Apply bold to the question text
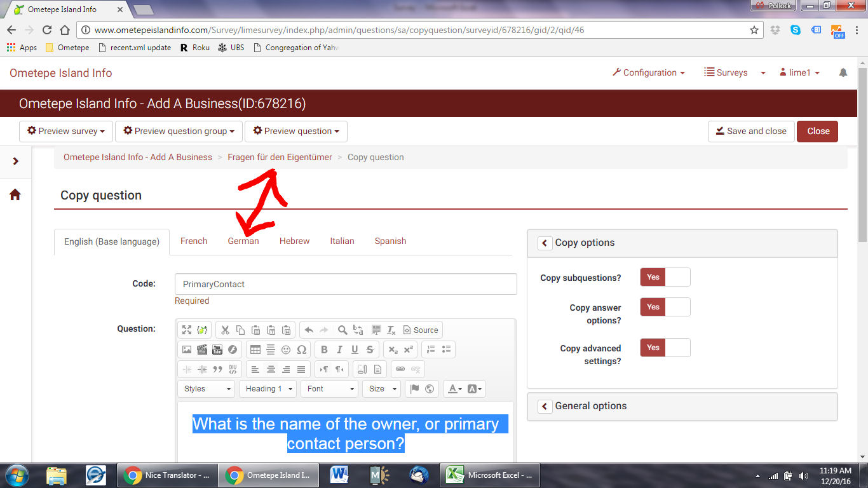 [x=324, y=349]
